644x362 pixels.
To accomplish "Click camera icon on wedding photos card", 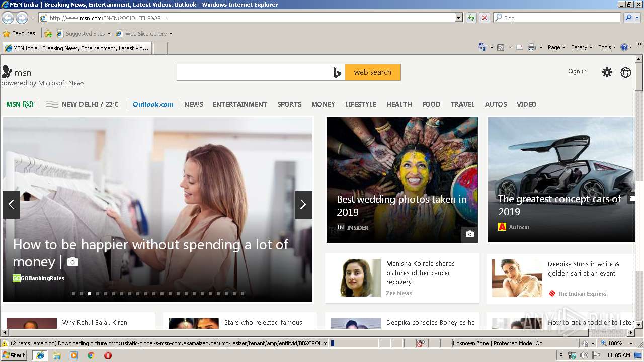I will [x=470, y=234].
